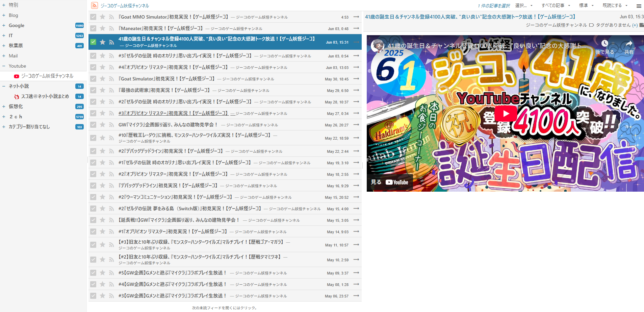Image resolution: width=644 pixels, height=312 pixels.
Task: Collapse the ネット小説 category
Action: [x=4, y=86]
